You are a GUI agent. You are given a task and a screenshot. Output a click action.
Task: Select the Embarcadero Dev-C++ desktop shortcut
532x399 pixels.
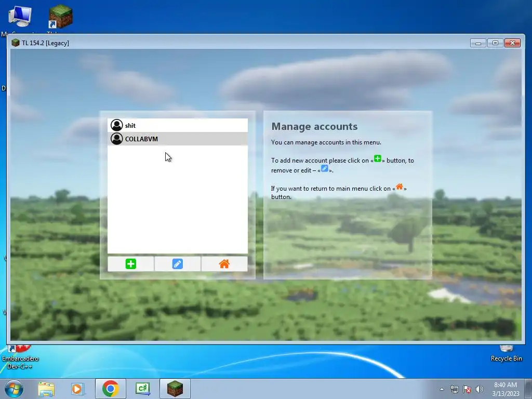[20, 357]
